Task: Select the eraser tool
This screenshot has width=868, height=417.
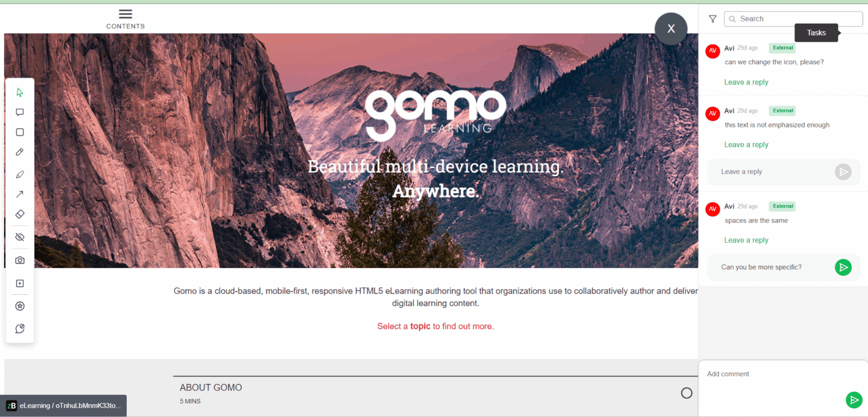Action: click(x=20, y=214)
